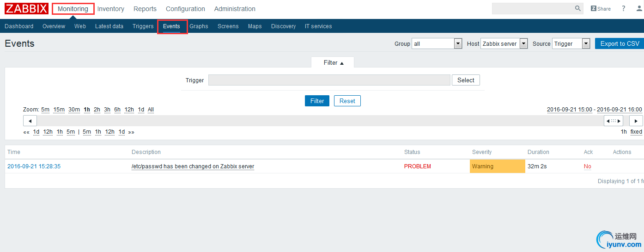Screen dimensions: 644x252
Task: Expand the Host dropdown
Action: click(504, 43)
